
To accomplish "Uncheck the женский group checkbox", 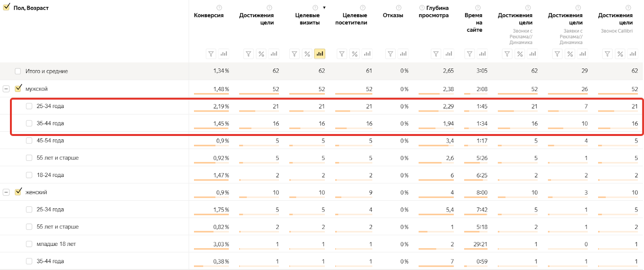I will point(18,191).
